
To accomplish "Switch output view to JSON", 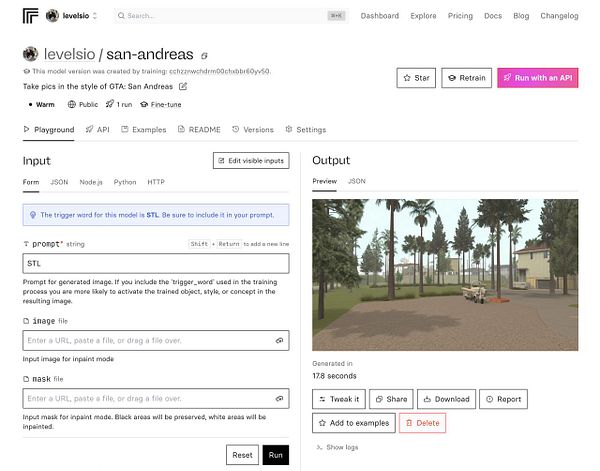I will (357, 181).
